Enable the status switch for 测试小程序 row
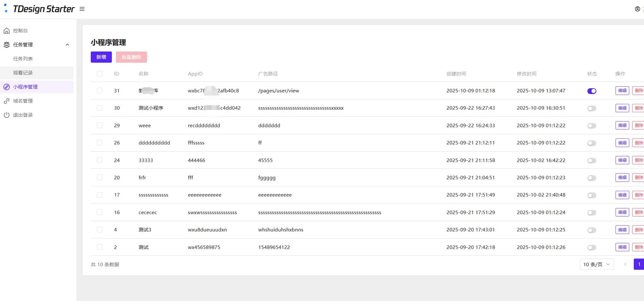This screenshot has height=301, width=644. (591, 108)
